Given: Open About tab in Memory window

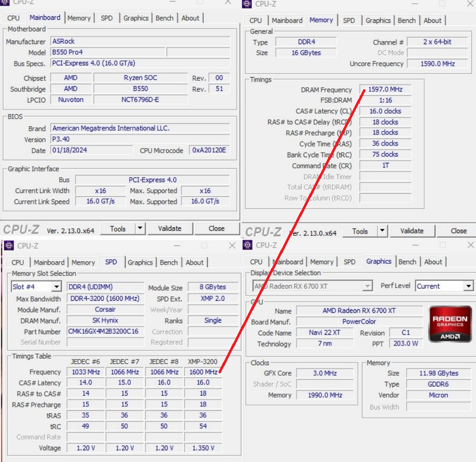Looking at the screenshot, I should tap(432, 20).
